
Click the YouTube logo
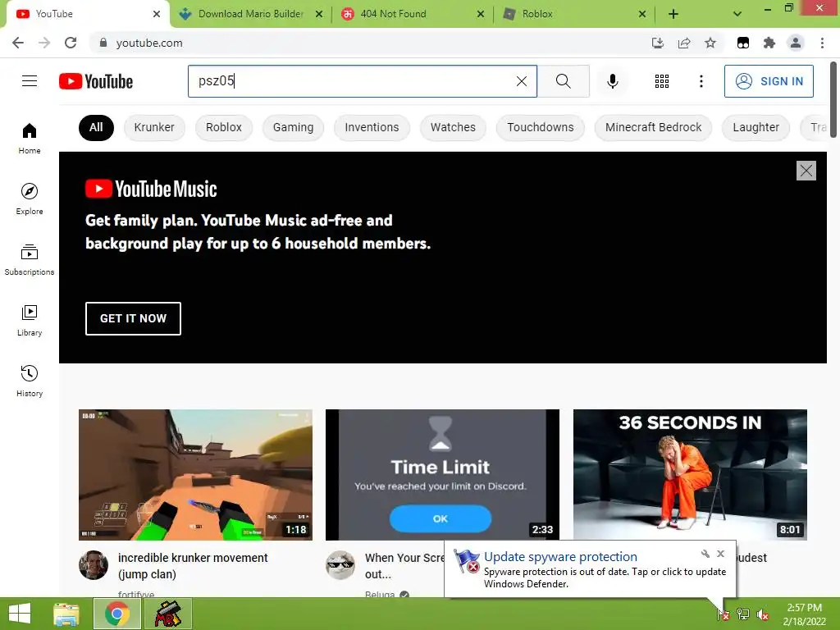coord(96,81)
